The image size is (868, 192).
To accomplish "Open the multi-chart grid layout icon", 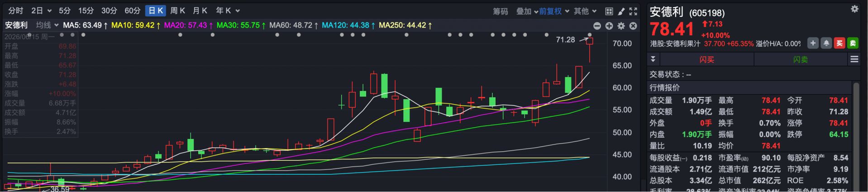I will 609,11.
